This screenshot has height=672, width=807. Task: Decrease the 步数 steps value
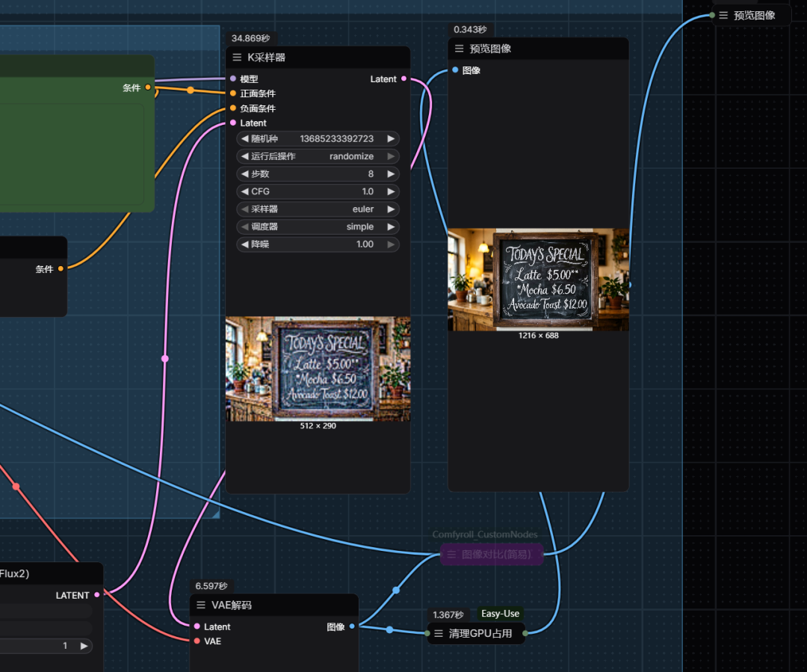click(245, 174)
